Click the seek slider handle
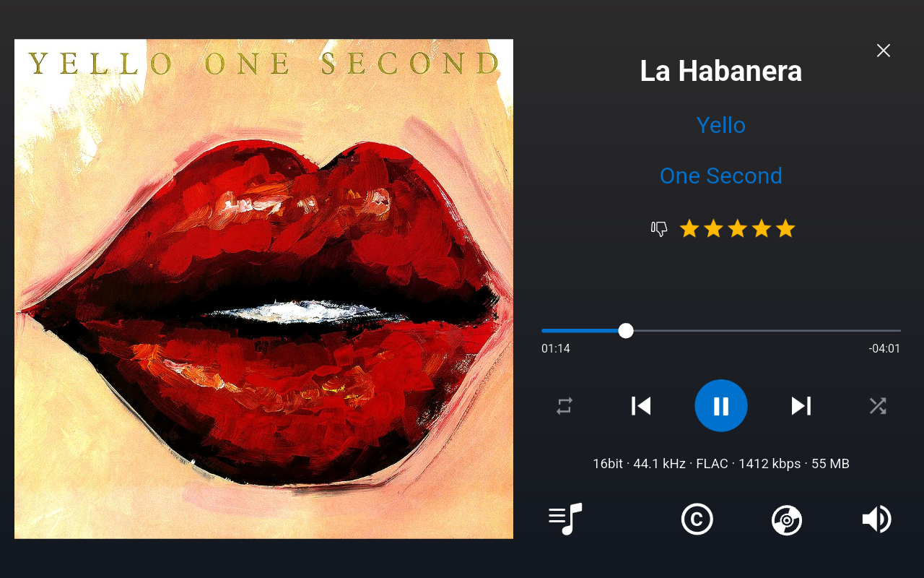 click(x=626, y=331)
